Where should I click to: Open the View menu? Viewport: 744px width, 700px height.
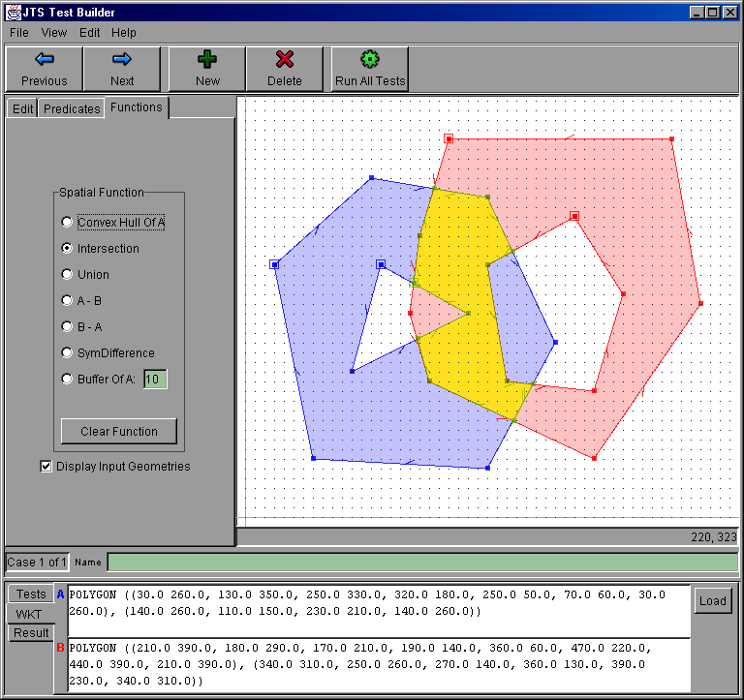(54, 33)
